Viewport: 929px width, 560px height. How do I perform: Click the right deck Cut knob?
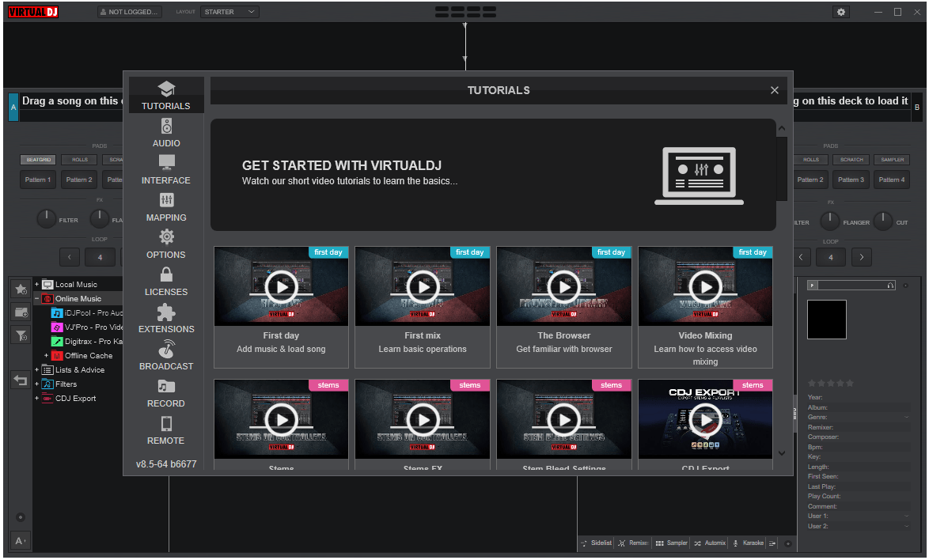[882, 221]
